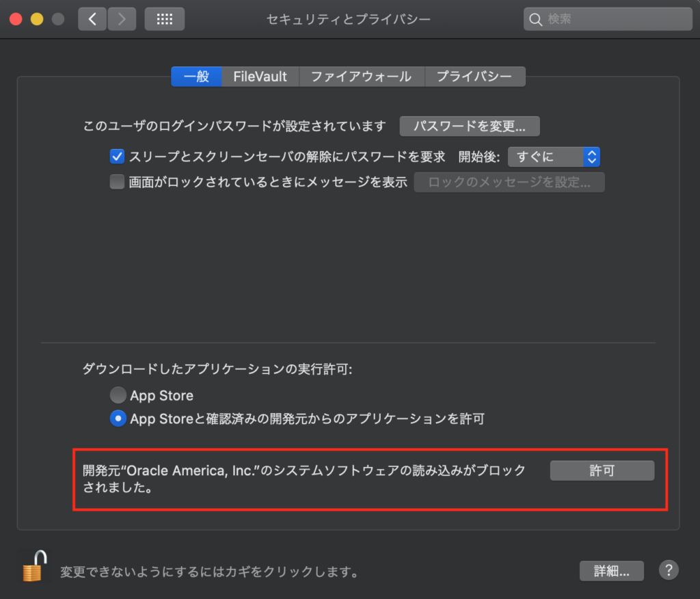The width and height of the screenshot is (700, 599).
Task: Click 許可 to allow Oracle software
Action: click(x=602, y=470)
